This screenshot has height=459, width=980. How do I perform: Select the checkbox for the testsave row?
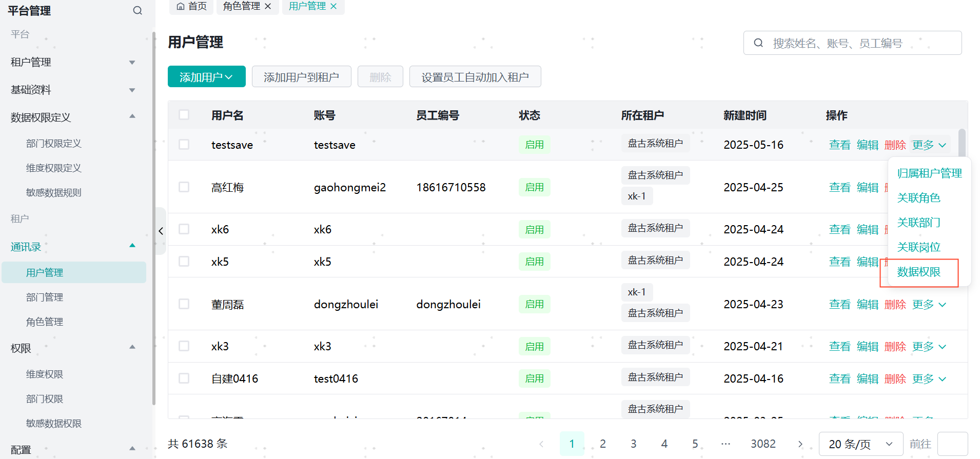(184, 145)
